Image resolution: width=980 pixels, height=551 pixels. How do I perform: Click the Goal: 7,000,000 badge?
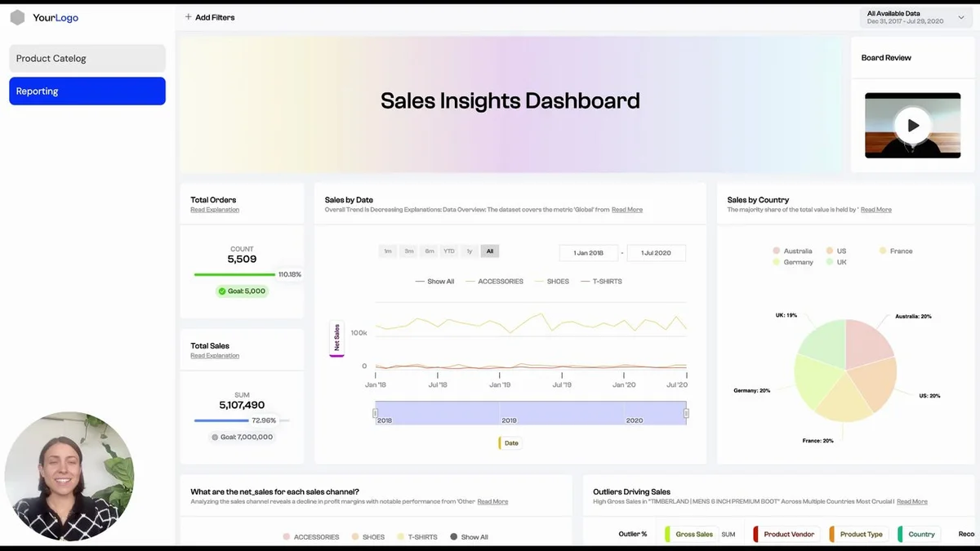pyautogui.click(x=242, y=437)
